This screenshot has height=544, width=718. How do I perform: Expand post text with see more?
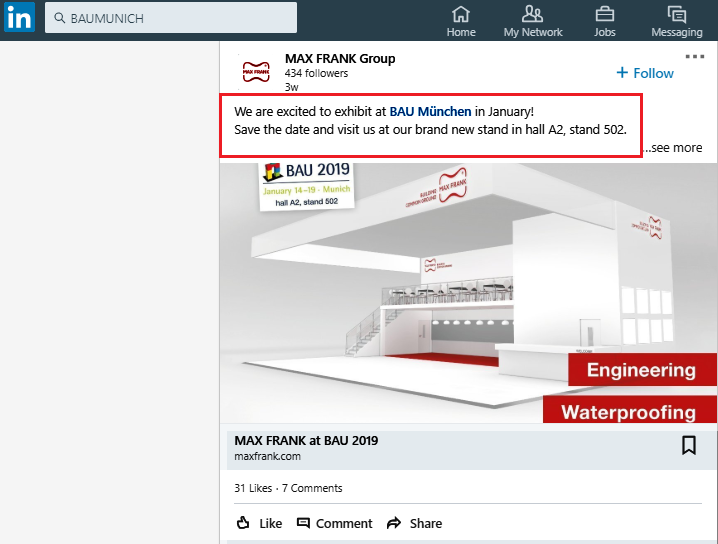pos(672,147)
